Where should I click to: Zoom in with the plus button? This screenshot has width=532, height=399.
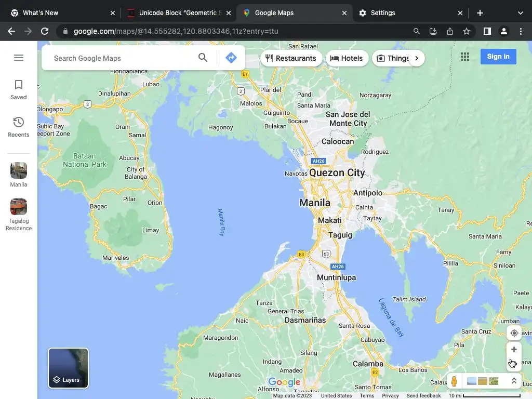pyautogui.click(x=514, y=350)
